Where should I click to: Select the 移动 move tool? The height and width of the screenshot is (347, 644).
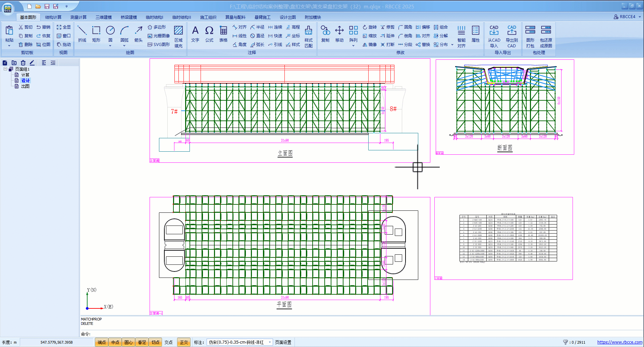click(339, 34)
